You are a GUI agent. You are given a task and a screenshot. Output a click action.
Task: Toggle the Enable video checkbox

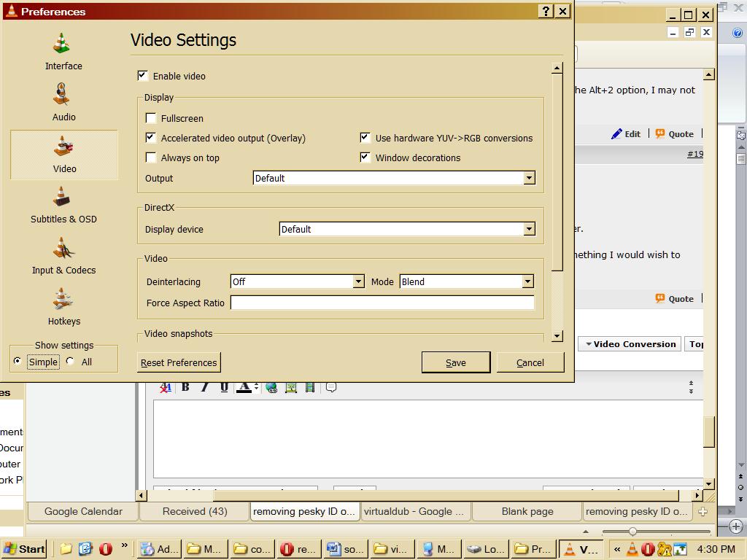pyautogui.click(x=142, y=75)
